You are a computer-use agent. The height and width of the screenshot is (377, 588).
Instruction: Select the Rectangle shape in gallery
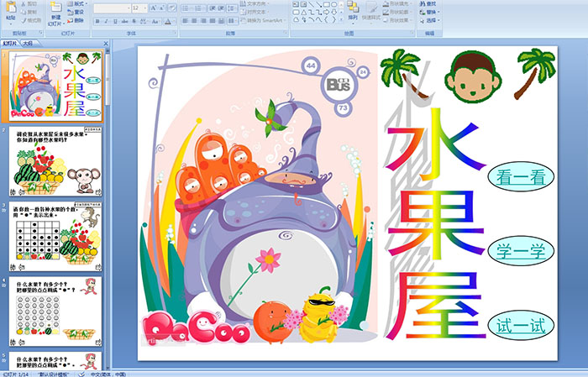tap(326, 4)
